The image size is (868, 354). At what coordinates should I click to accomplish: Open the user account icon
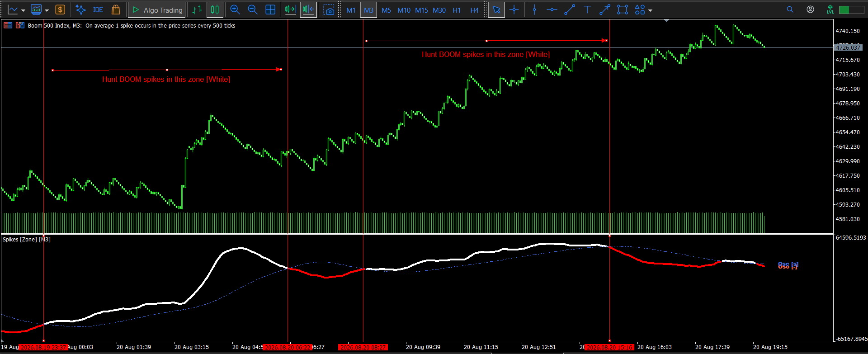(811, 9)
